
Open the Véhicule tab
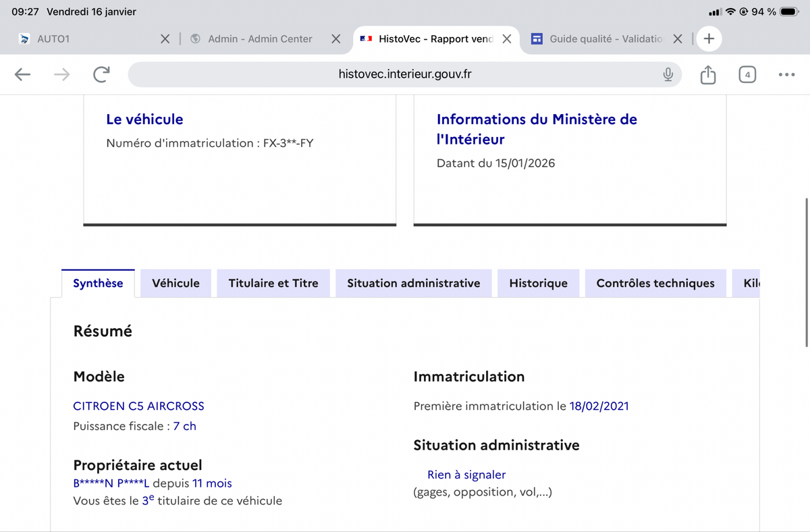coord(175,284)
